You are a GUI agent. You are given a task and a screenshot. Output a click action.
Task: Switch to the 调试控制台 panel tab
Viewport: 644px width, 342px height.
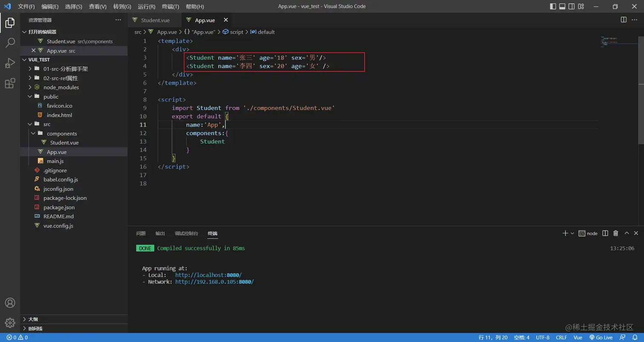187,233
